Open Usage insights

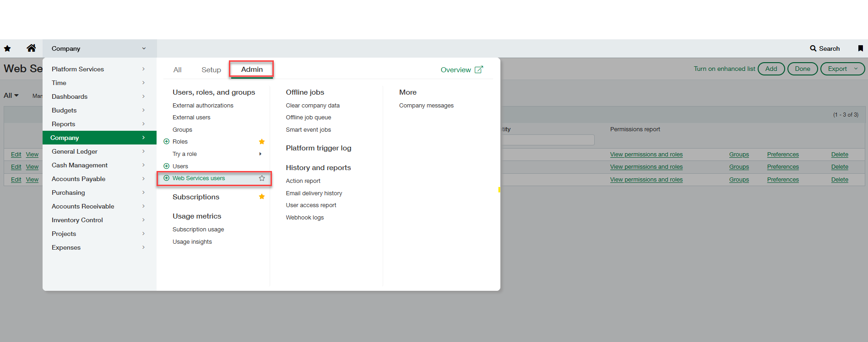tap(192, 242)
